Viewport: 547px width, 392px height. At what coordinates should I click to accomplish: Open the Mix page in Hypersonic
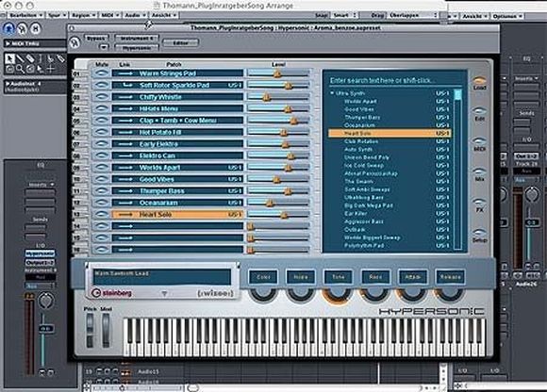click(480, 174)
